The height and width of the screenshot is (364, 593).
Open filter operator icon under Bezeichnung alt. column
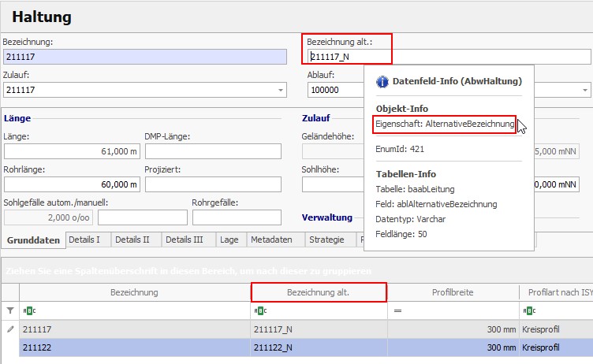coord(260,311)
